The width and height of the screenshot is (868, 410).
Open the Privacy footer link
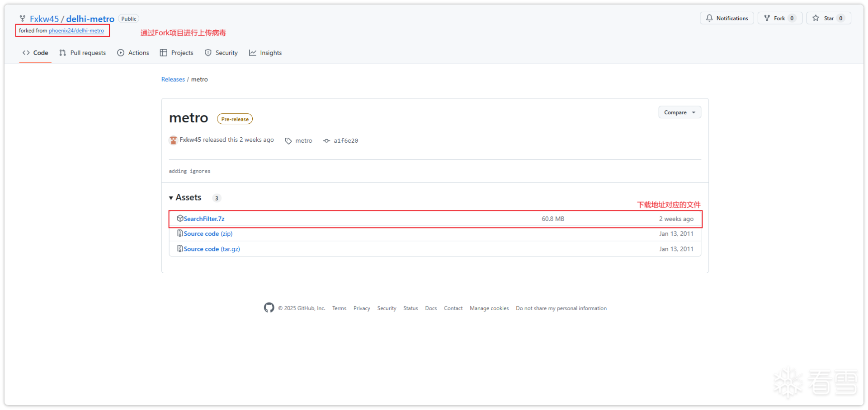coord(362,308)
